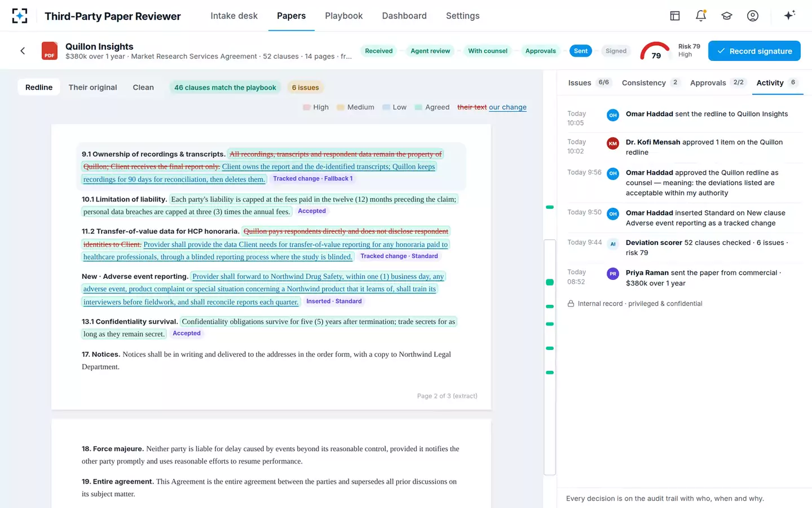Click the graduation cap icon
This screenshot has height=508, width=812.
(x=727, y=16)
